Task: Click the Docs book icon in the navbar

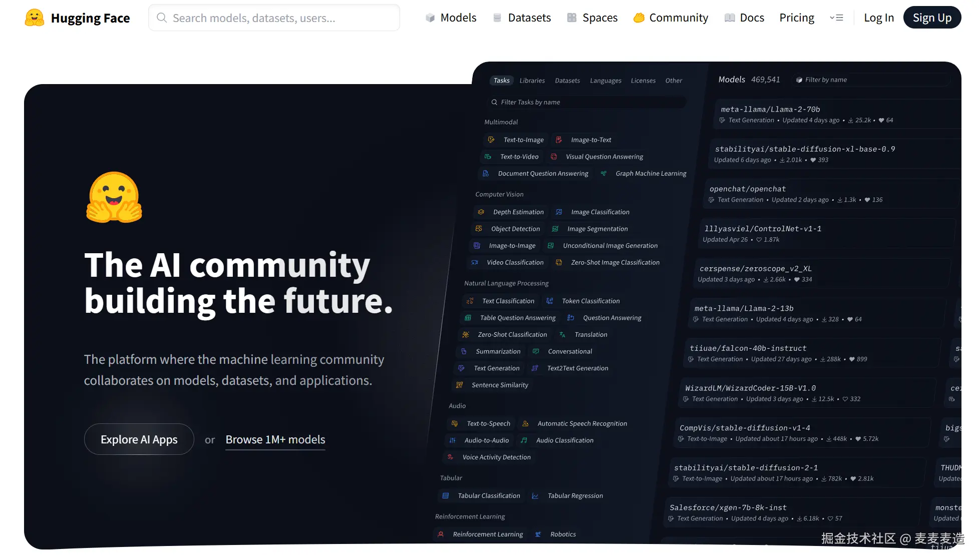Action: point(730,18)
